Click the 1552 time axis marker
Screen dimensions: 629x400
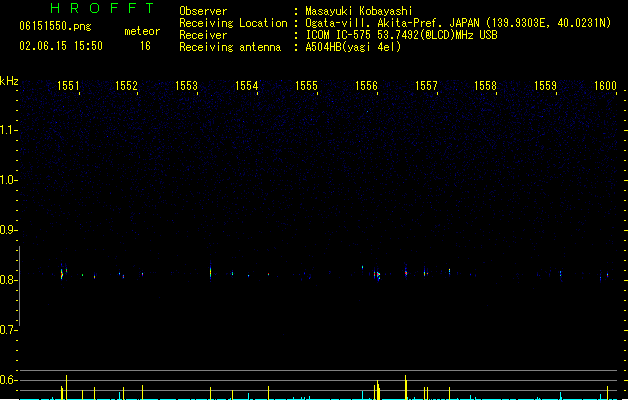[126, 86]
